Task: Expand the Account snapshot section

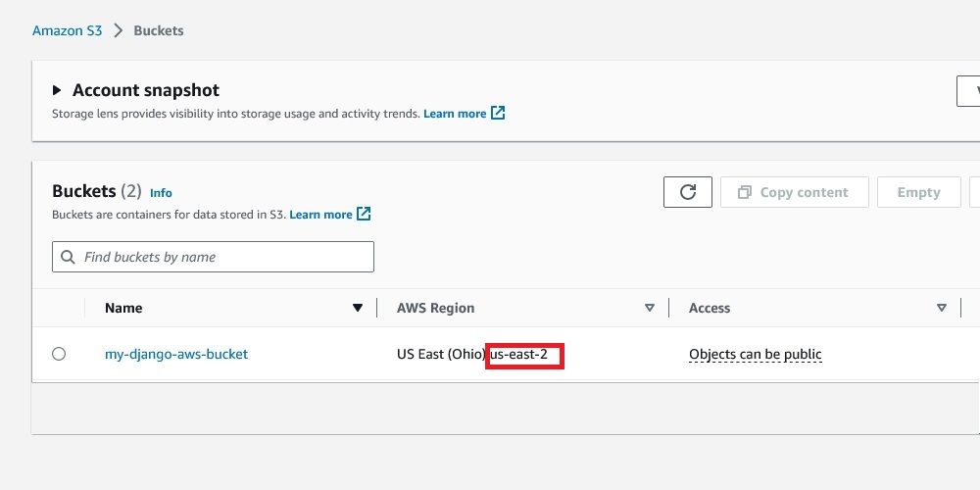Action: point(57,90)
